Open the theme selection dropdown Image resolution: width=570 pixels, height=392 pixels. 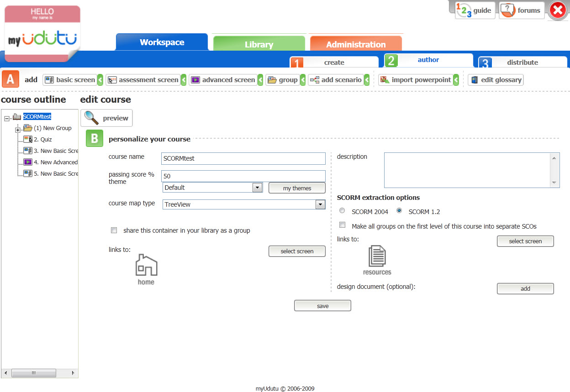tap(257, 187)
